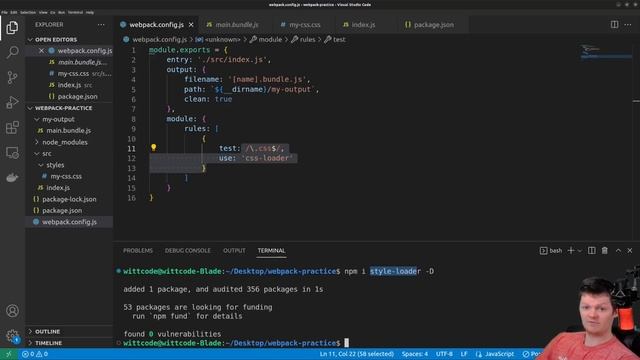Select package.json in Open Editors
Screen dimensions: 640x360
tap(78, 96)
